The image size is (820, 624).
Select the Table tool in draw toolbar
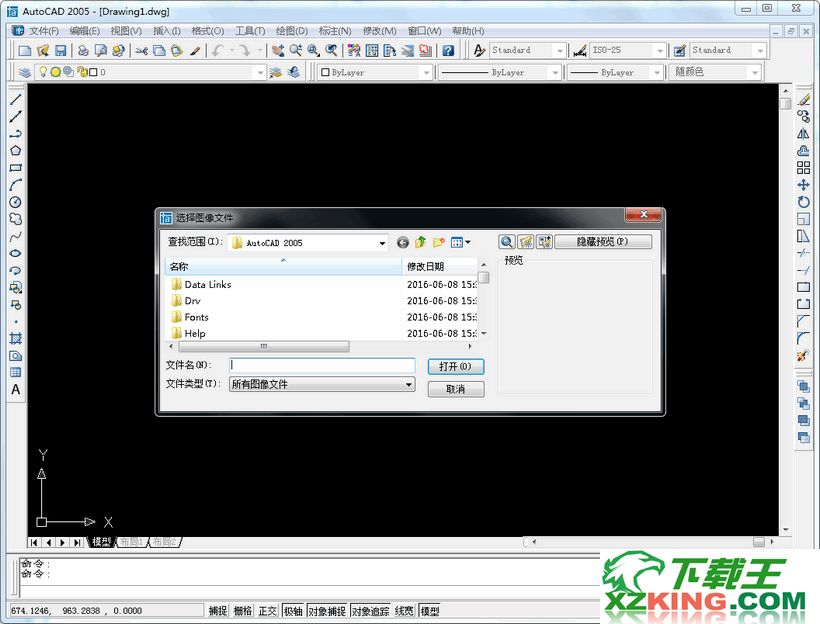click(x=16, y=372)
